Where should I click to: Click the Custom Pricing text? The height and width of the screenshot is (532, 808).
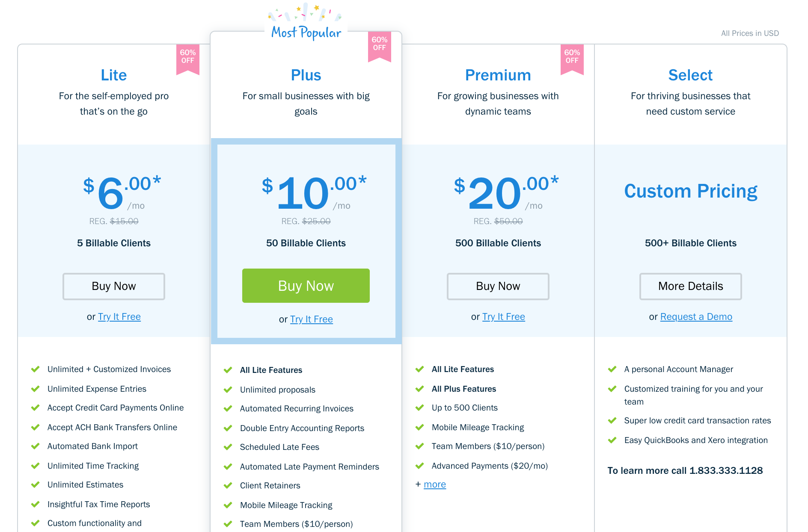tap(691, 191)
